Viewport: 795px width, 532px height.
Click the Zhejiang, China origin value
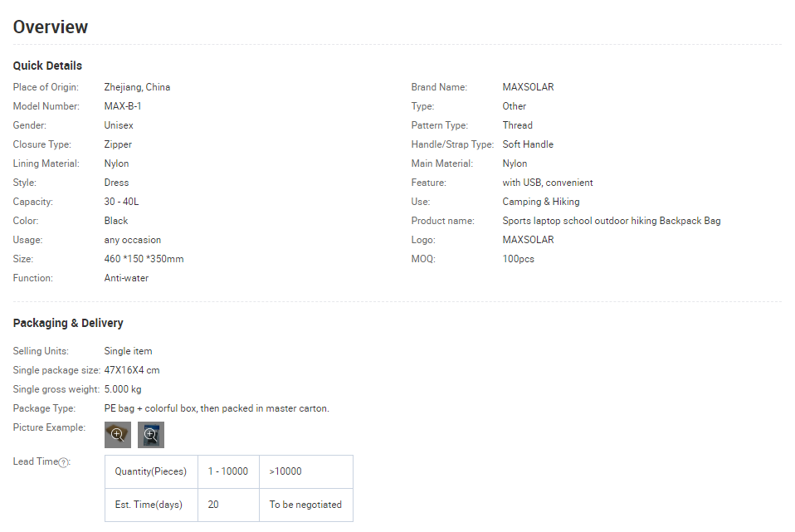(x=137, y=87)
